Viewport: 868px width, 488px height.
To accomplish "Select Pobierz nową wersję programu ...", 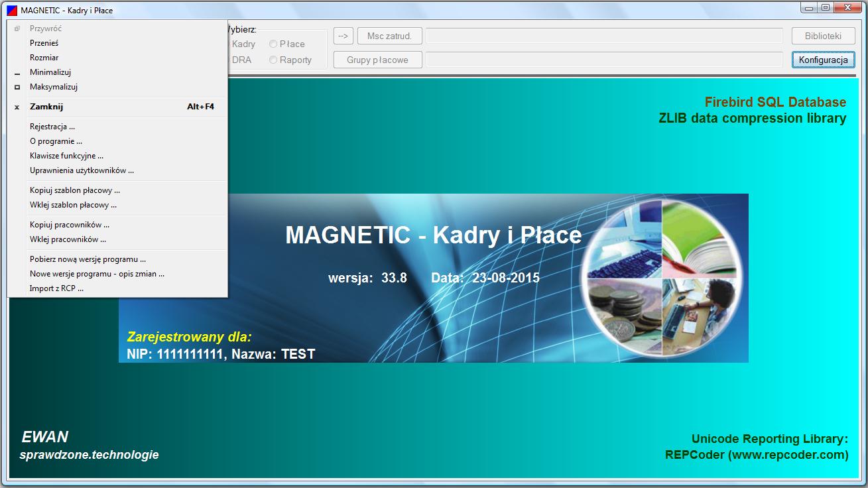I will click(117, 259).
